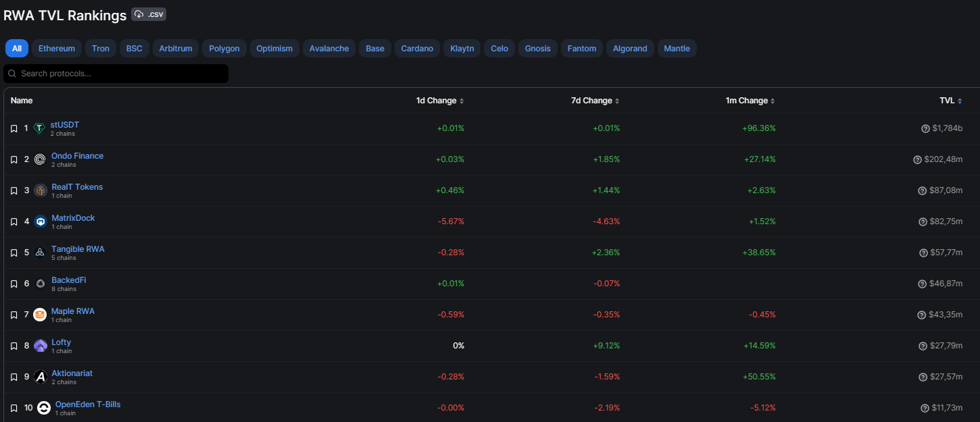The height and width of the screenshot is (422, 980).
Task: Open the Maple RWA protocol link
Action: pyautogui.click(x=73, y=311)
